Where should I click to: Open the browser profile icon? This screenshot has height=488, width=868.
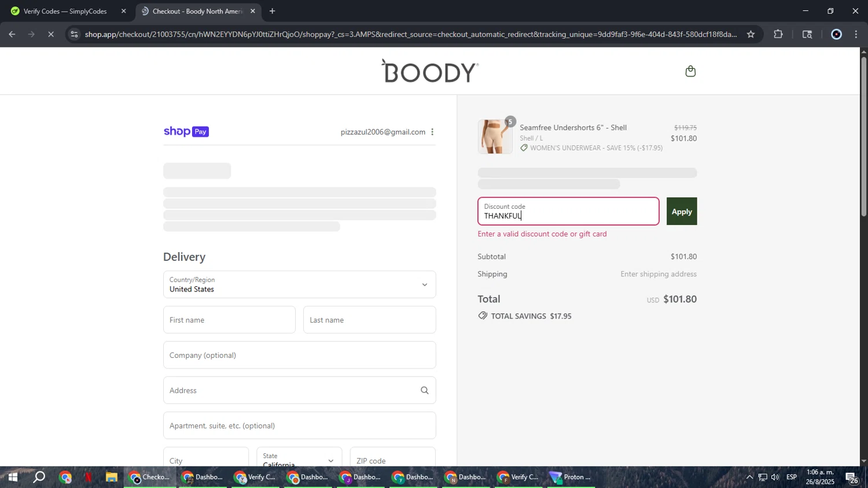click(x=836, y=34)
